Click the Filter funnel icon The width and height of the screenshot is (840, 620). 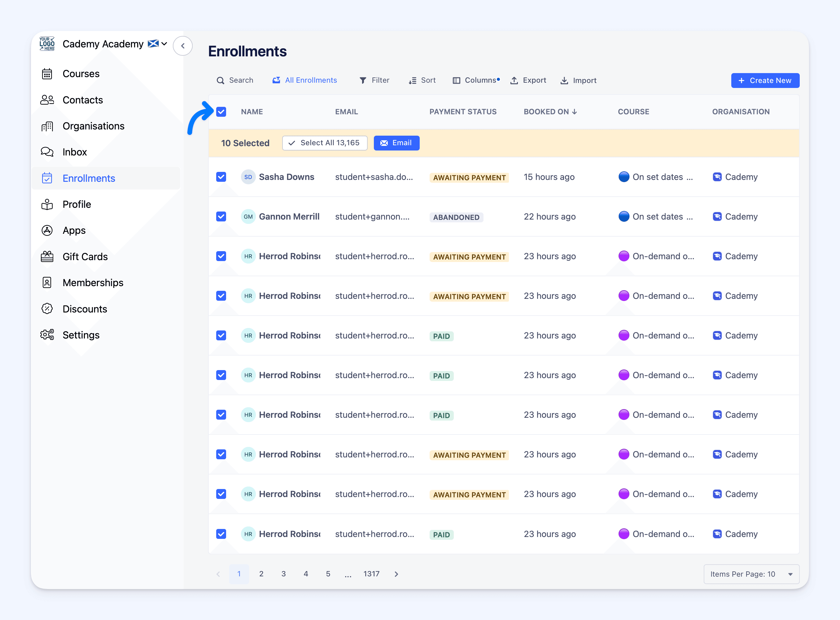[363, 80]
